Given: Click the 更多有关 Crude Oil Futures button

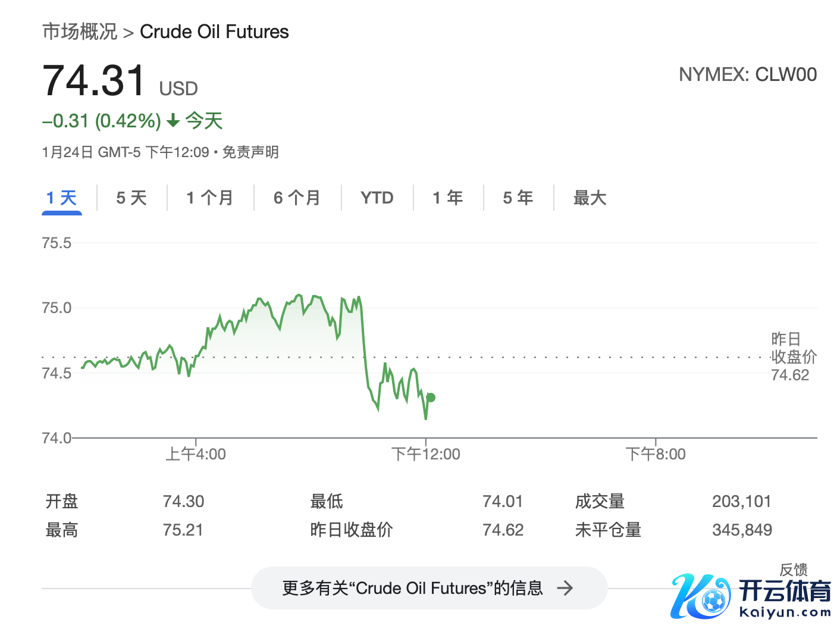Looking at the screenshot, I should click(x=412, y=588).
